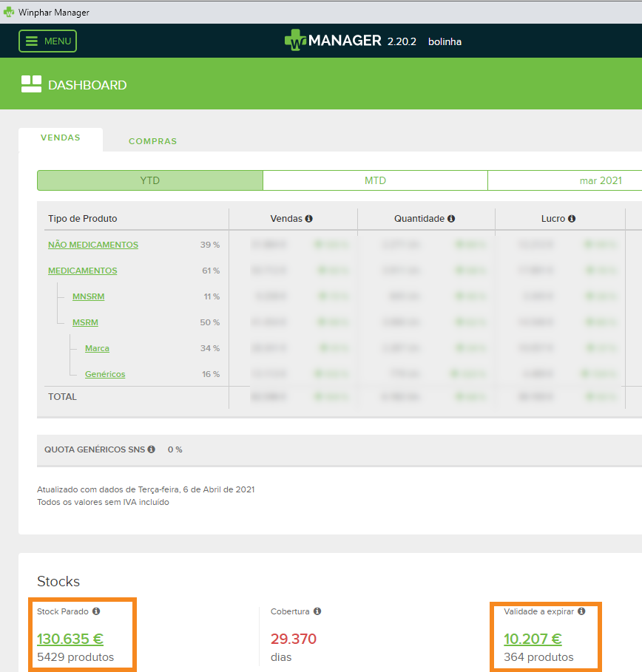Click the Dashboard grid icon
This screenshot has width=642, height=672.
pyautogui.click(x=31, y=84)
